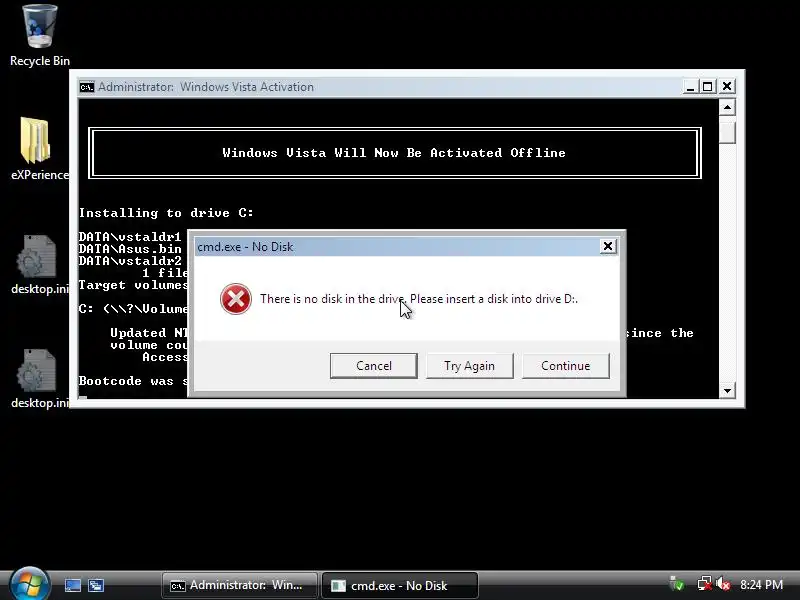This screenshot has width=800, height=600.
Task: Click the muted volume tray icon
Action: point(723,584)
